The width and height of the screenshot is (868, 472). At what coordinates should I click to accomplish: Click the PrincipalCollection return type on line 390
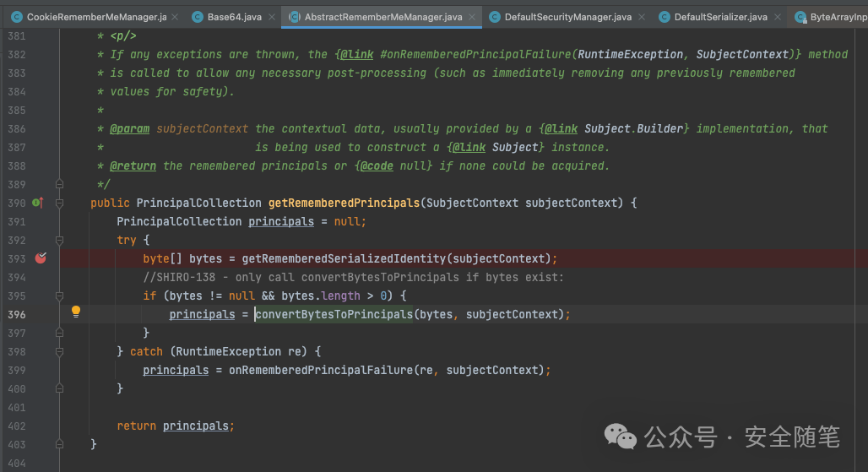pyautogui.click(x=198, y=203)
